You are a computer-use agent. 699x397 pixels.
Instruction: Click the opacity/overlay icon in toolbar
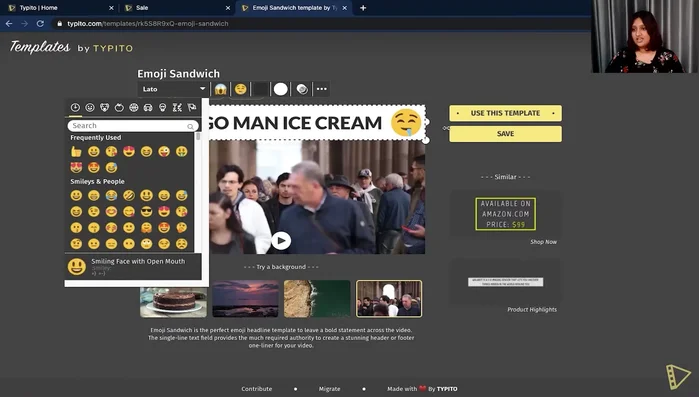pyautogui.click(x=302, y=89)
